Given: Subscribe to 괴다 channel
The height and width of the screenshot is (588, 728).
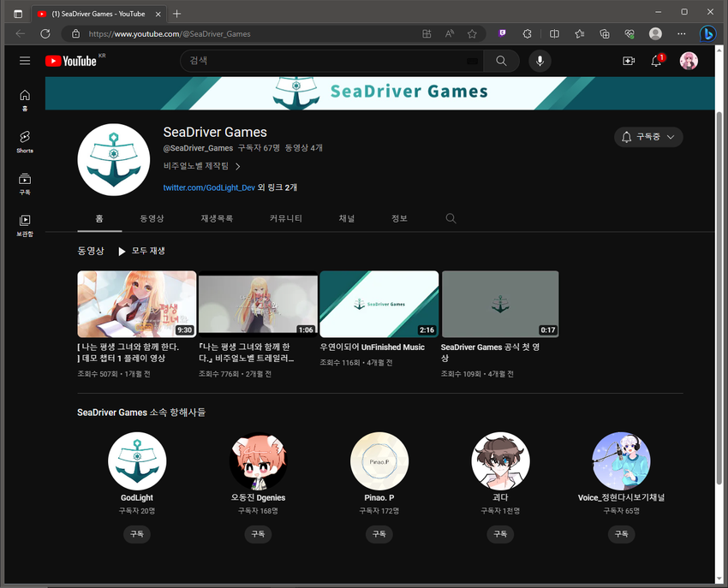Looking at the screenshot, I should [x=500, y=534].
